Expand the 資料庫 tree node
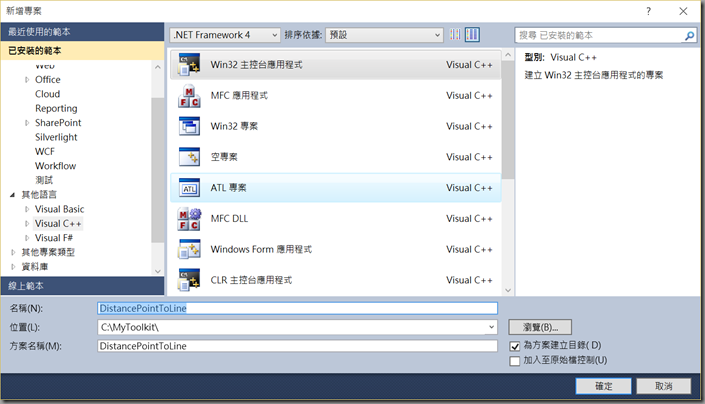Image resolution: width=705 pixels, height=404 pixels. pyautogui.click(x=13, y=266)
